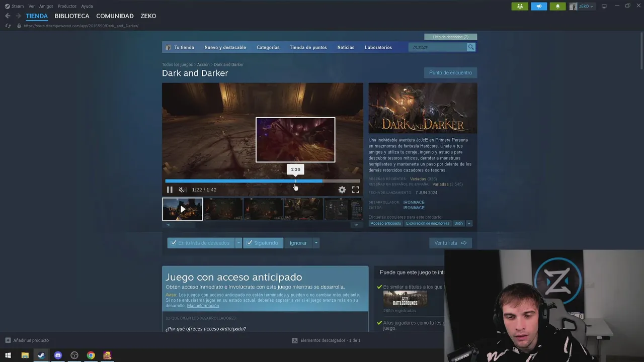
Task: Switch to the BIBLIOTECA tab
Action: point(72,16)
